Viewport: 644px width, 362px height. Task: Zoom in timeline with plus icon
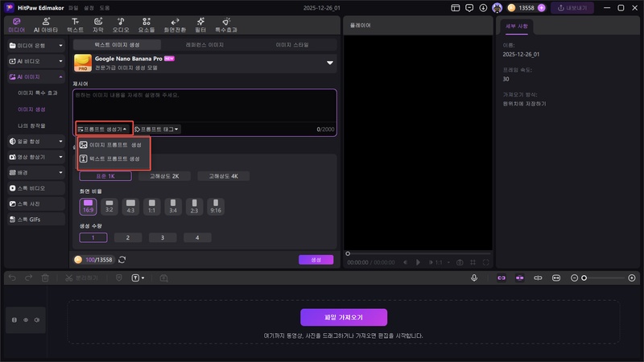[632, 278]
